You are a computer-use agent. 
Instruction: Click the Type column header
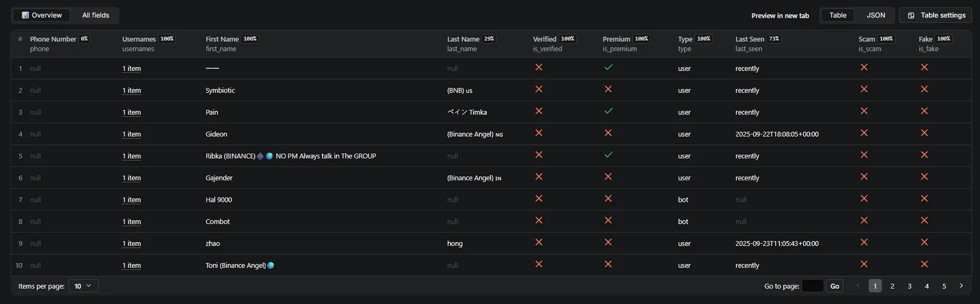(685, 39)
